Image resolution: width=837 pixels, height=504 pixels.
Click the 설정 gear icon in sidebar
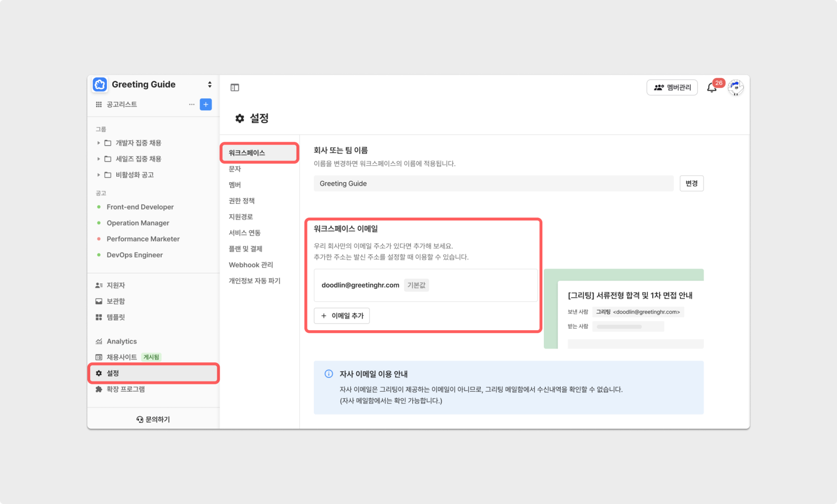point(99,374)
